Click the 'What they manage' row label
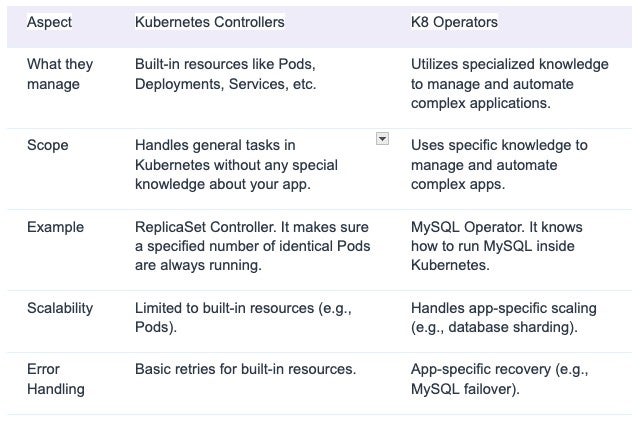644x424 pixels. tap(60, 74)
